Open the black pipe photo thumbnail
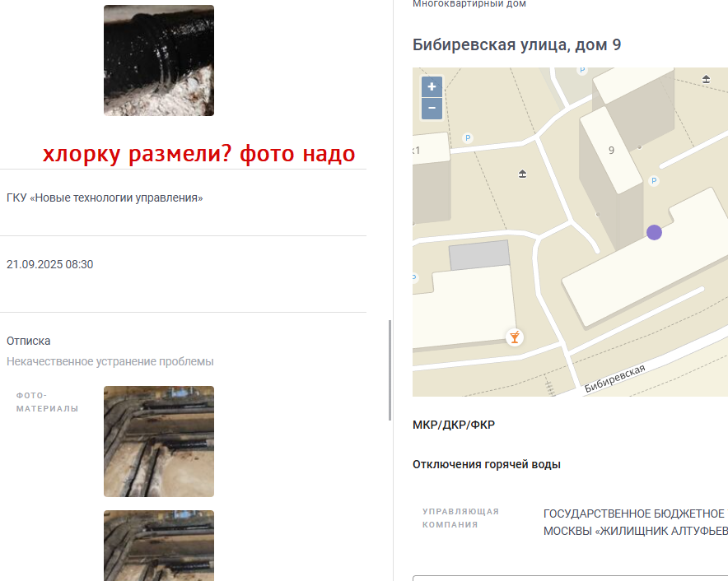This screenshot has width=728, height=581. coord(159,60)
